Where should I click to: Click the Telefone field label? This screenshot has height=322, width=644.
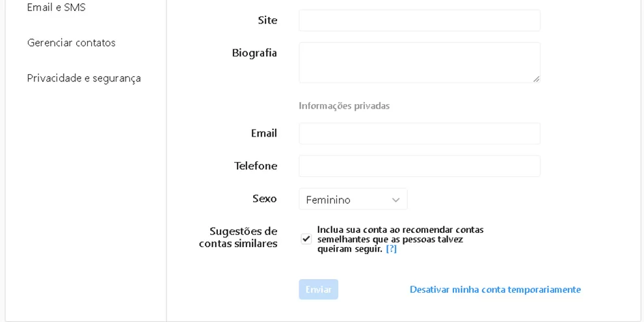pyautogui.click(x=256, y=166)
